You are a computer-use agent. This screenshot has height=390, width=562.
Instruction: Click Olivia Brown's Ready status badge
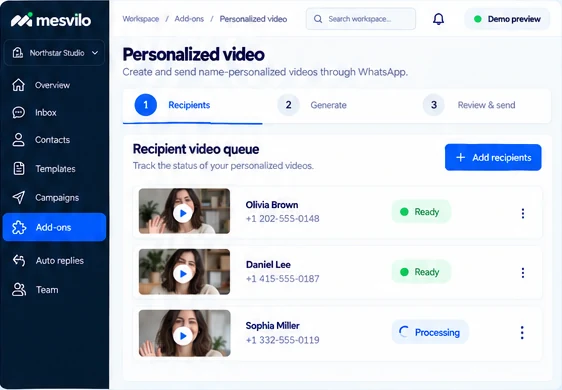(421, 212)
